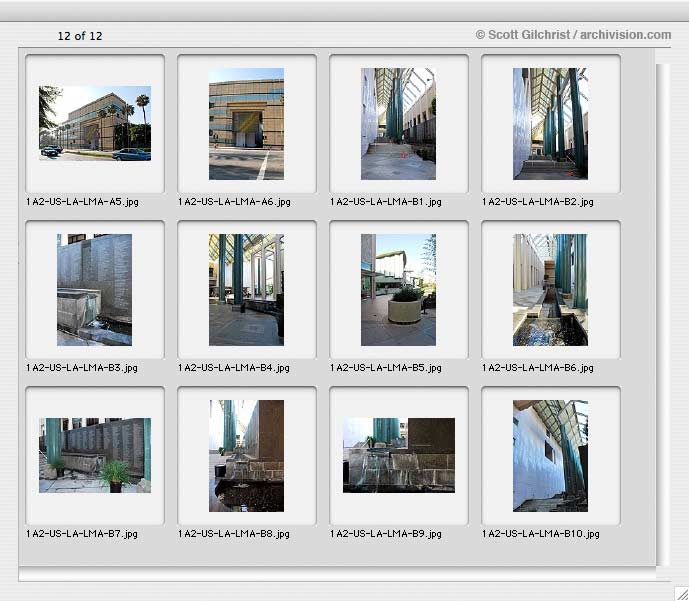Click the file name 1A2-US-LA-LMA-B10.jpg

pos(541,534)
